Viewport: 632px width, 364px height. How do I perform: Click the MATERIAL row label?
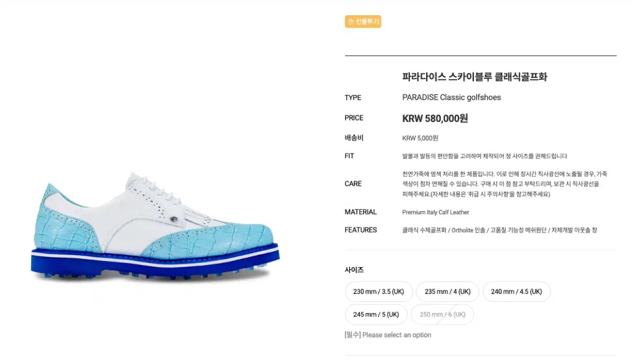[x=361, y=212]
